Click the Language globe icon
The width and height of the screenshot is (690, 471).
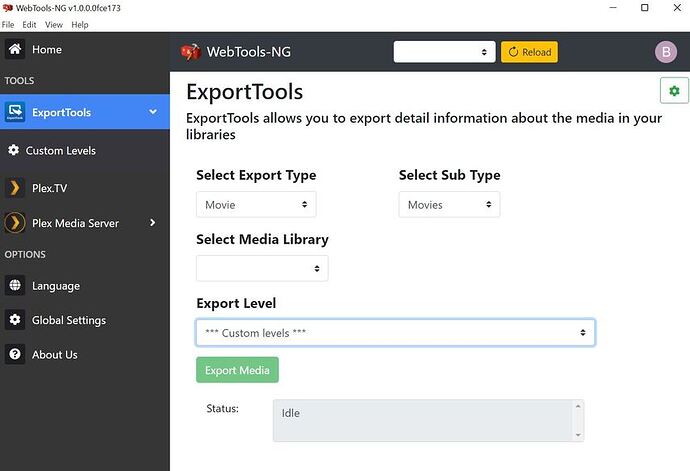tap(15, 286)
